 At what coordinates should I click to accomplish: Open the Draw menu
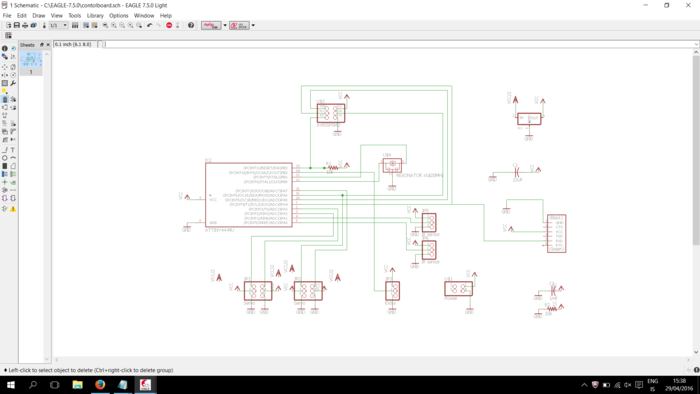point(39,16)
